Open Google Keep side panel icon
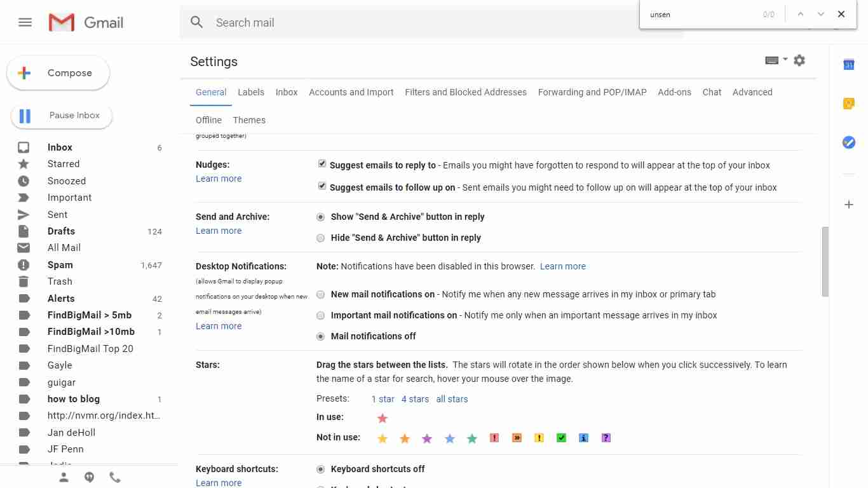Image resolution: width=868 pixels, height=488 pixels. click(849, 104)
